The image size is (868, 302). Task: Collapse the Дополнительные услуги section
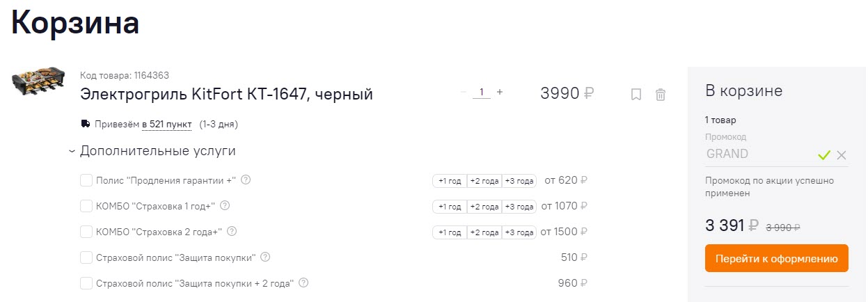point(72,151)
